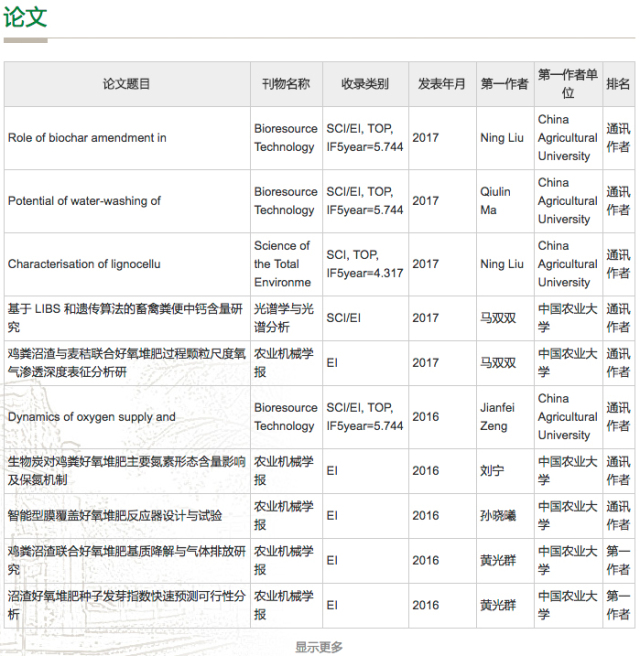The width and height of the screenshot is (640, 656).
Task: Click the '第一作者' column header
Action: tap(504, 84)
